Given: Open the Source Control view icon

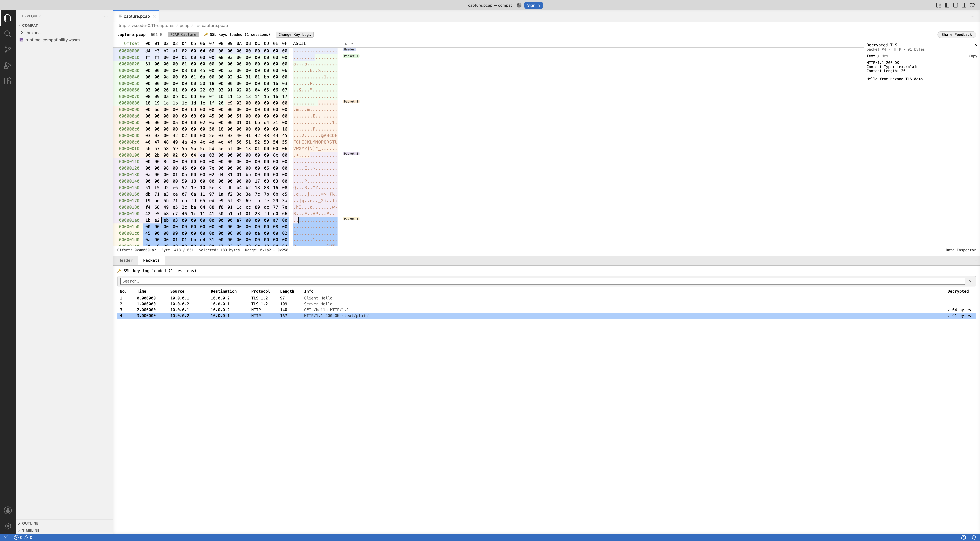Looking at the screenshot, I should tap(8, 49).
